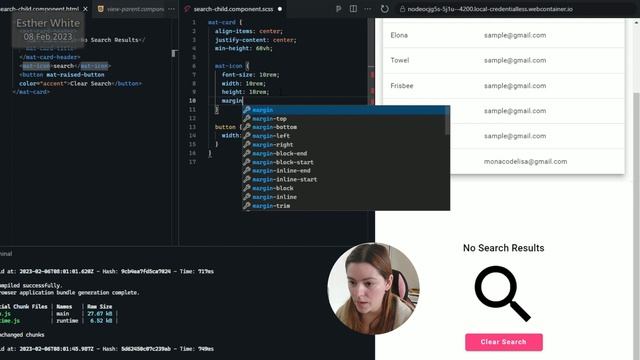
Task: Click the 'No Search Results' heading
Action: (503, 248)
